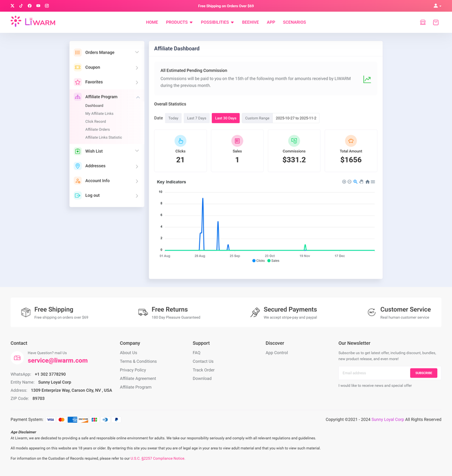This screenshot has height=476, width=452.
Task: Click the newsletter Email address field
Action: [375, 373]
